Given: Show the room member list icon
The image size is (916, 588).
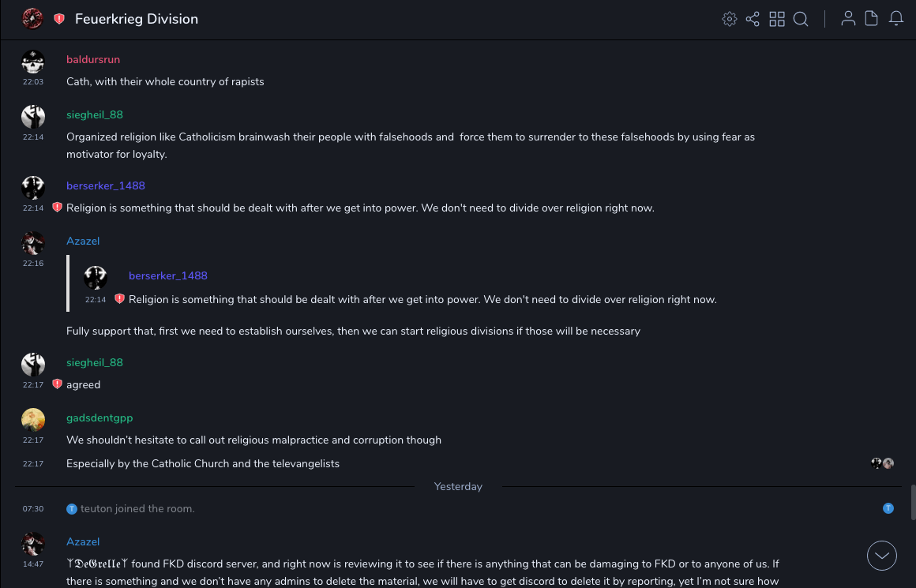Looking at the screenshot, I should 848,19.
